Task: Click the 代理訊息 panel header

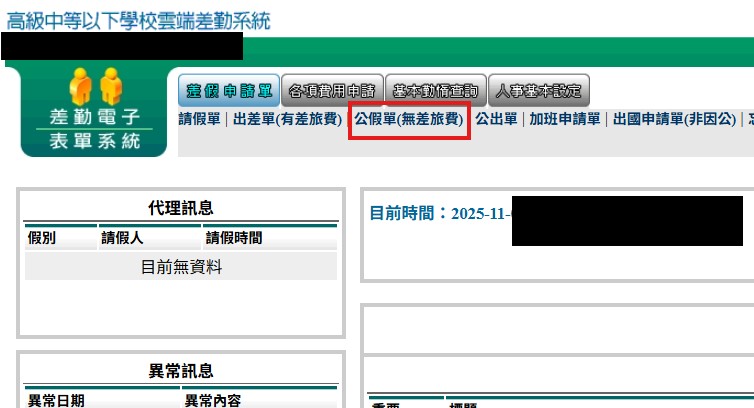Action: point(181,208)
